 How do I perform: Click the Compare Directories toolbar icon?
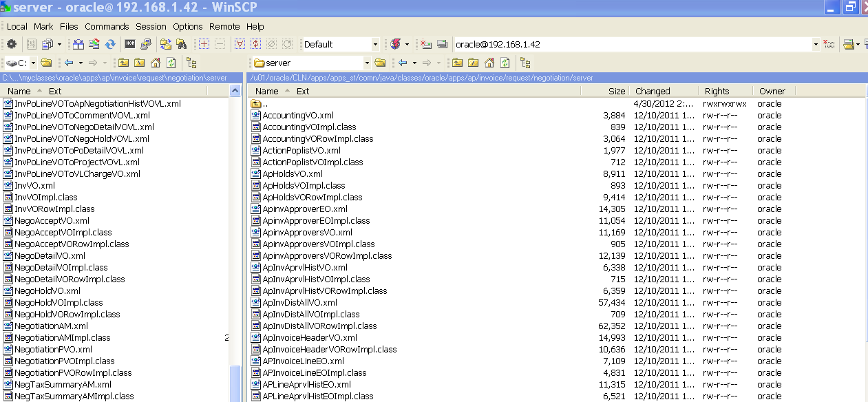point(78,44)
